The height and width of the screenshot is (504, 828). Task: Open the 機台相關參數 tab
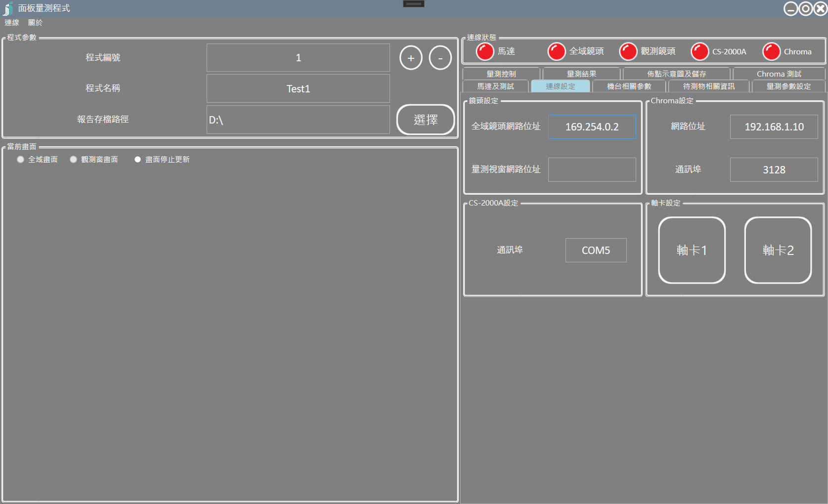click(629, 86)
